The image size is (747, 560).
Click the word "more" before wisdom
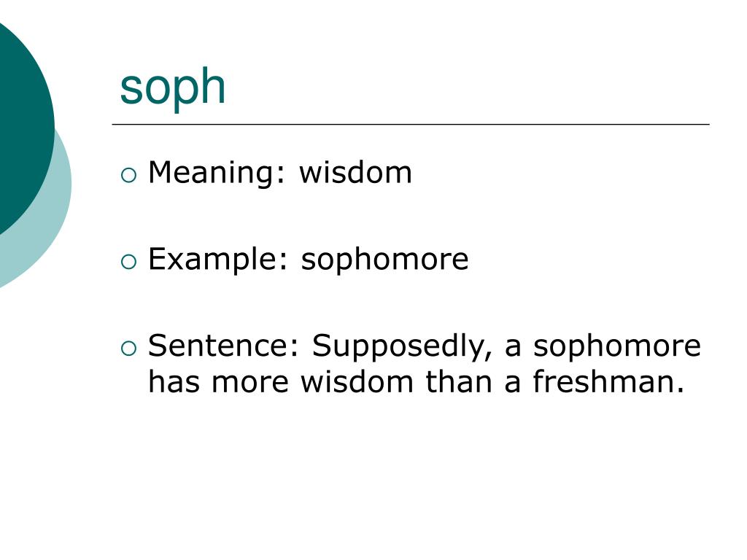tap(250, 383)
